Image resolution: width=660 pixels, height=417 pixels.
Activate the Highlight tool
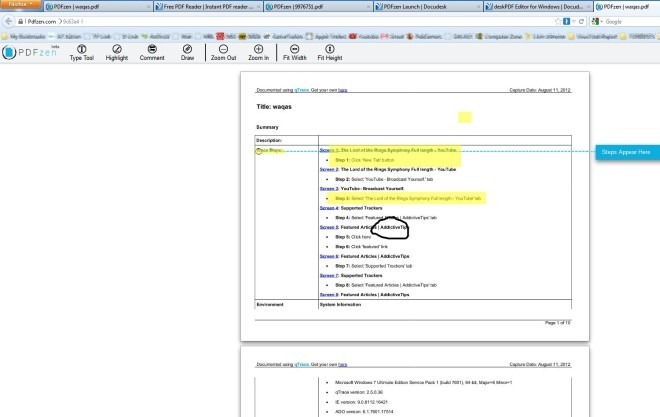[x=117, y=53]
